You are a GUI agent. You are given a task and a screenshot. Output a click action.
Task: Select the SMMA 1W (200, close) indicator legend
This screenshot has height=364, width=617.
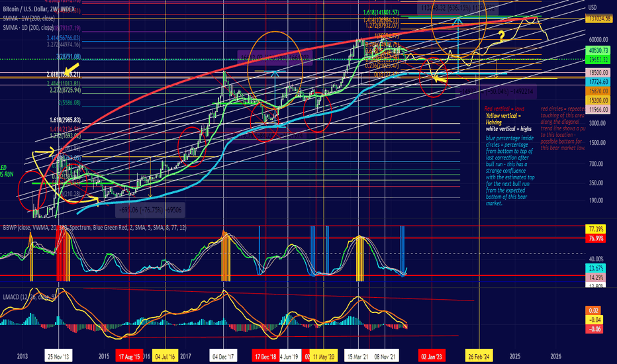click(28, 19)
